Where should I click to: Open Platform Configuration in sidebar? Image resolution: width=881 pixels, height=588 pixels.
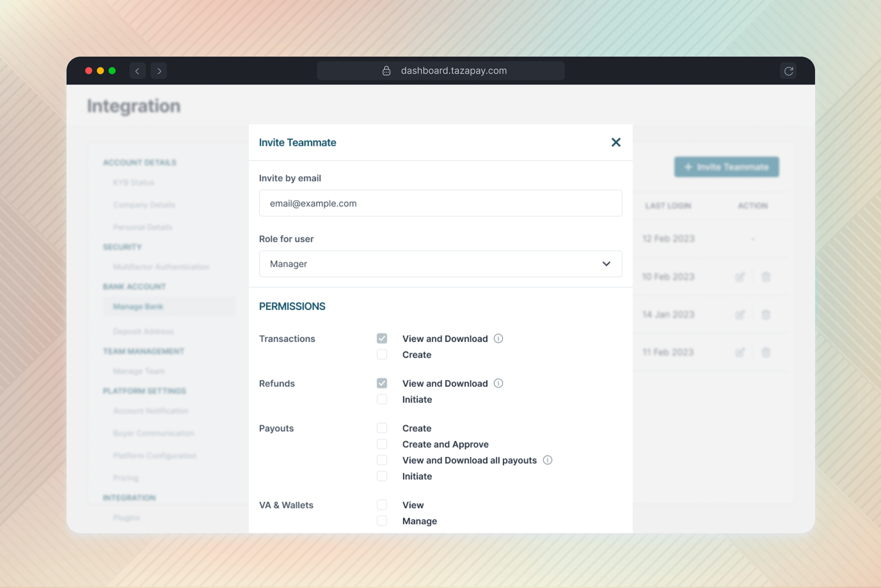[x=155, y=456]
